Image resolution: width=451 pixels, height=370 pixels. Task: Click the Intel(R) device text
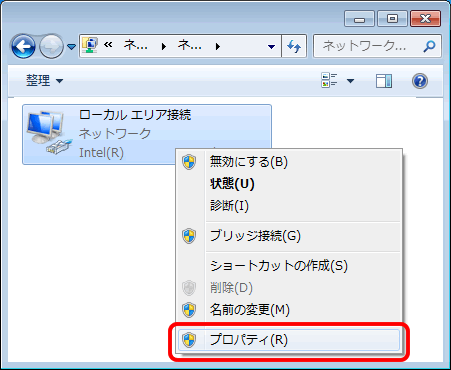pyautogui.click(x=101, y=153)
